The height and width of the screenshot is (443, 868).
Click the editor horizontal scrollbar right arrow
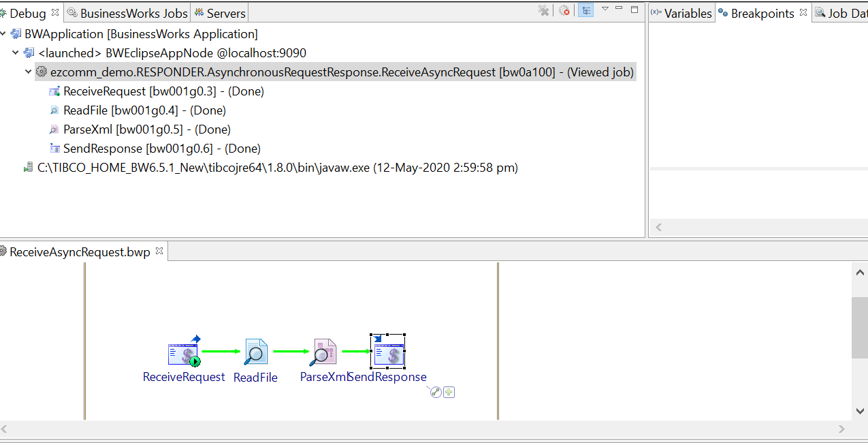(841, 429)
